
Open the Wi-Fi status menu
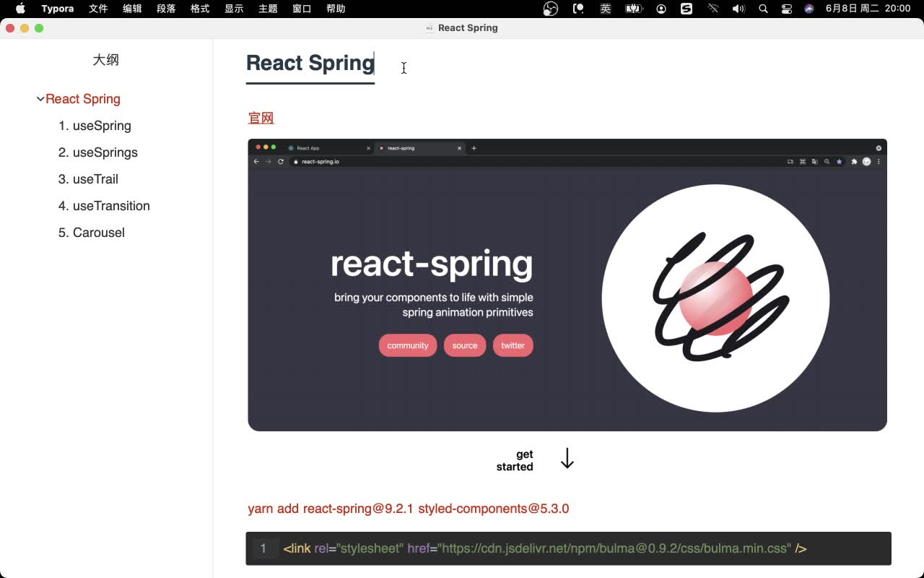(713, 9)
